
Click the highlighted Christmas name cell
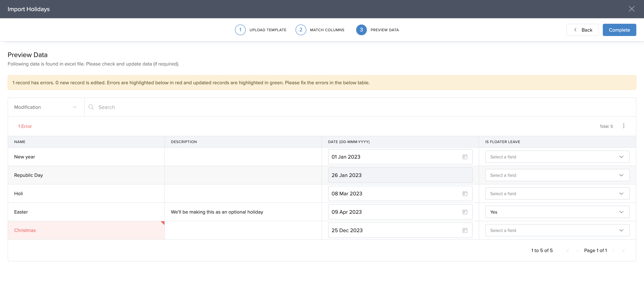pyautogui.click(x=86, y=230)
